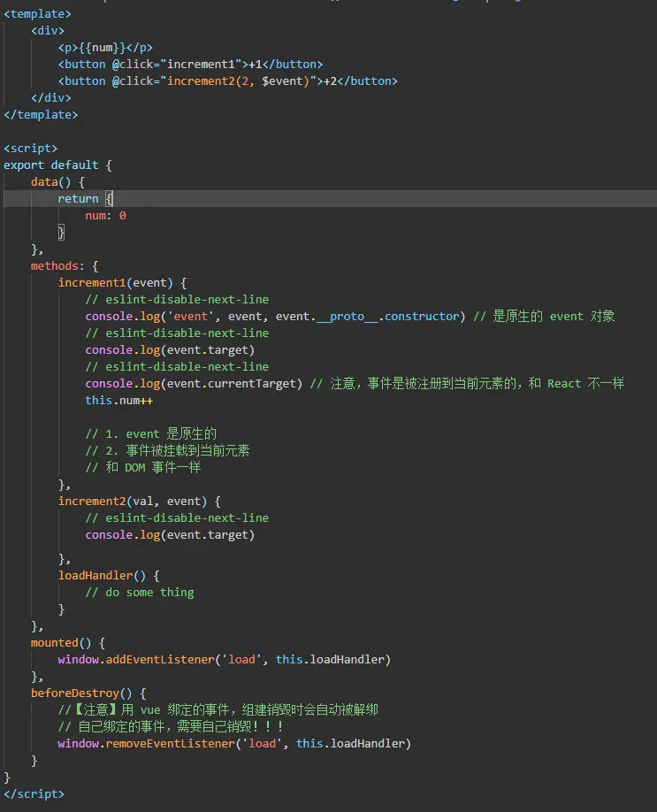Viewport: 657px width, 812px height.
Task: Click the 'export default {' line
Action: point(57,165)
